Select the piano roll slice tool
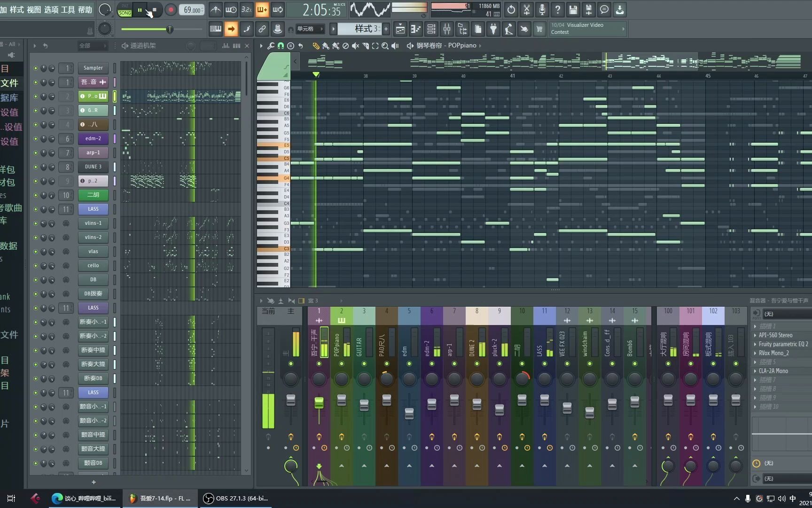The width and height of the screenshot is (812, 508). pyautogui.click(x=366, y=46)
